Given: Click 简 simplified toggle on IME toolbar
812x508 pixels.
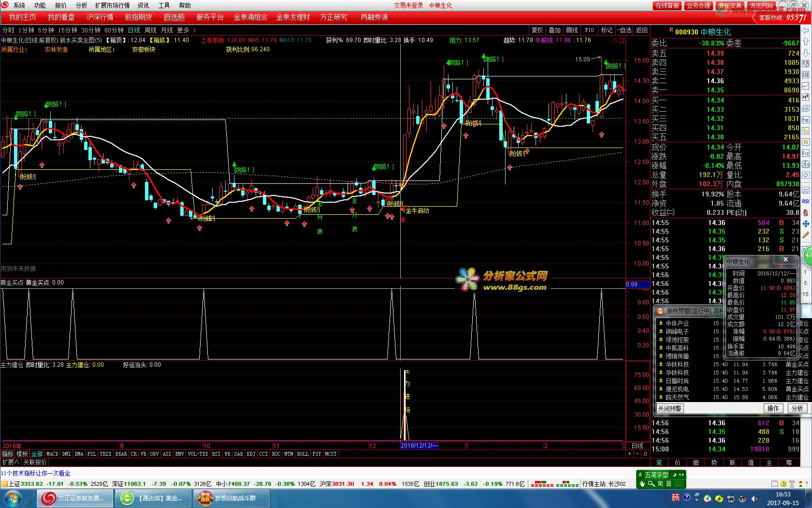Looking at the screenshot, I should pos(660,484).
